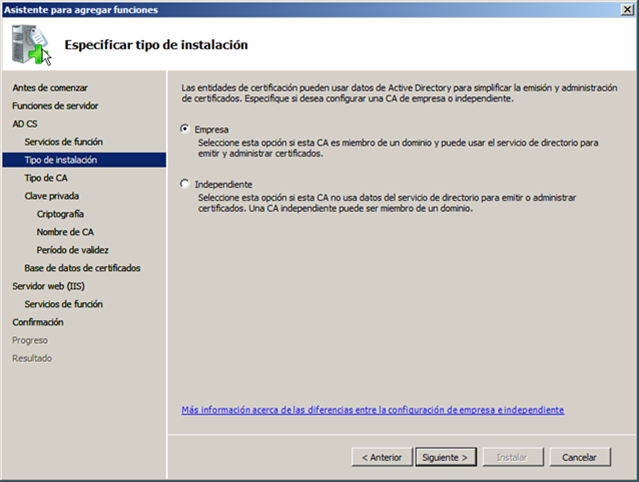This screenshot has height=482, width=639.
Task: Go to the Criptografía step
Action: tap(60, 214)
